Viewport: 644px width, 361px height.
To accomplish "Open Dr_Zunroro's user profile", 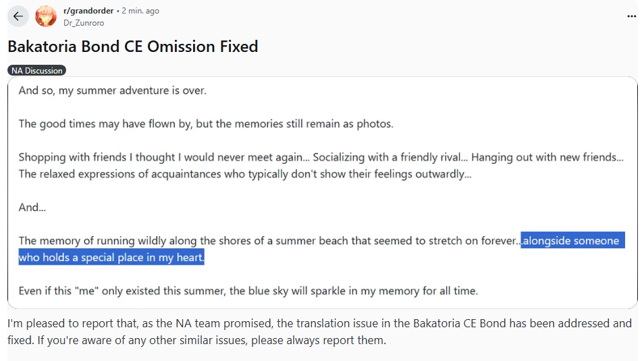I will (84, 23).
